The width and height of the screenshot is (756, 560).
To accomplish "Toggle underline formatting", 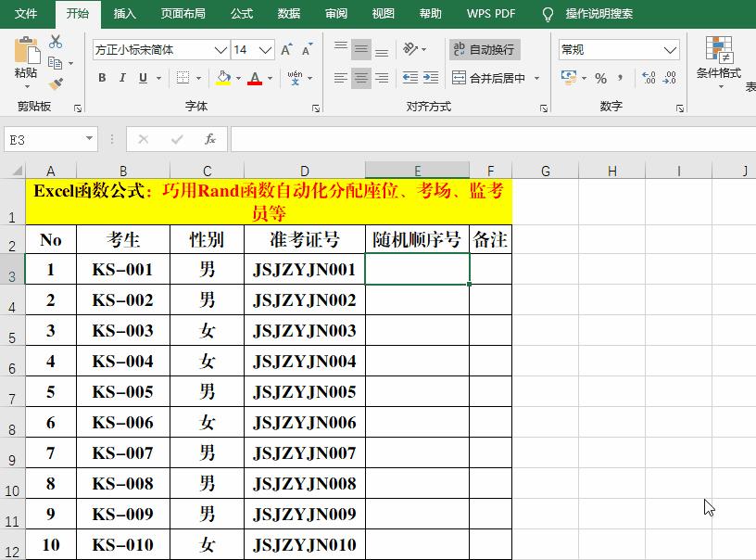I will click(143, 78).
